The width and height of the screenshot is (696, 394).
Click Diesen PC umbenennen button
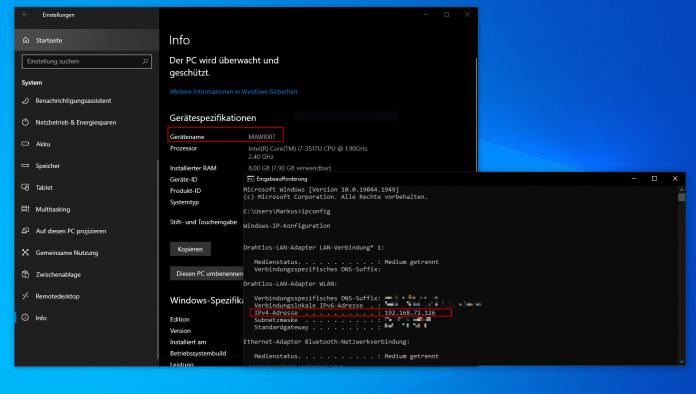(x=207, y=273)
